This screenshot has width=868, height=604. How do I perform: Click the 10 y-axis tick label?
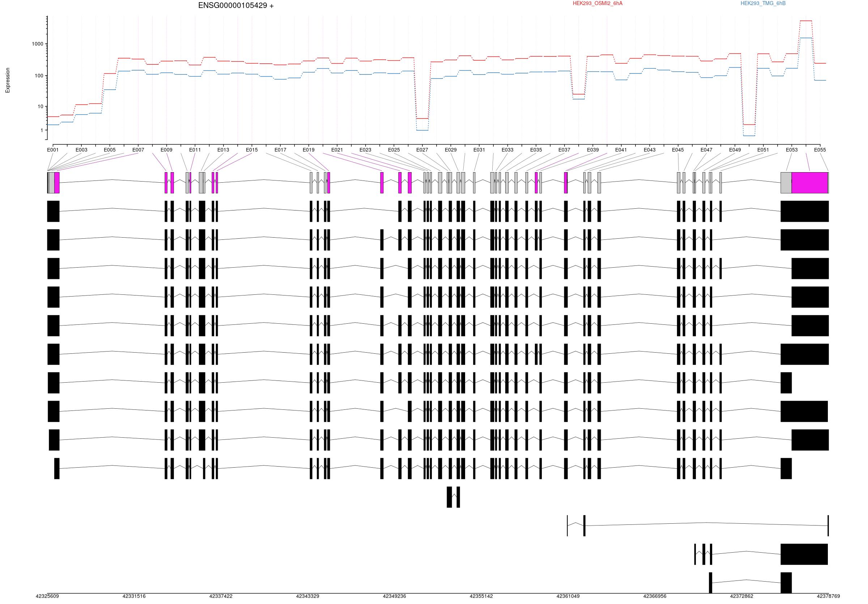(x=41, y=107)
